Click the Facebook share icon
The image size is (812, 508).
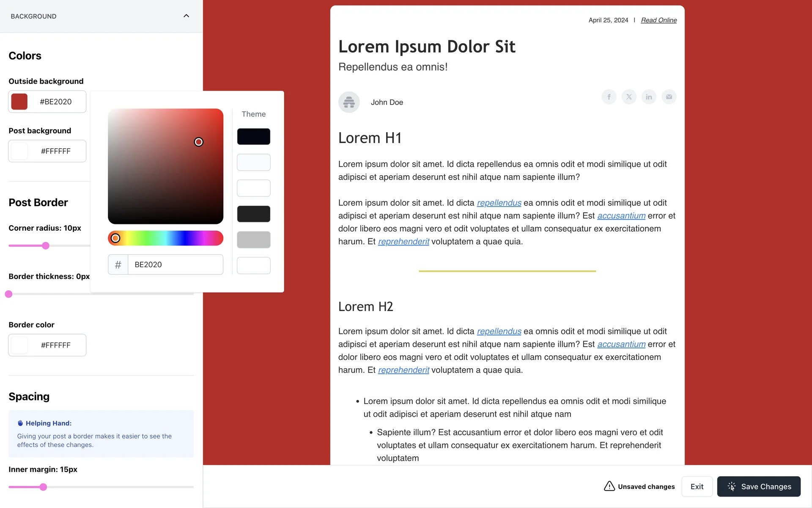[x=609, y=97]
